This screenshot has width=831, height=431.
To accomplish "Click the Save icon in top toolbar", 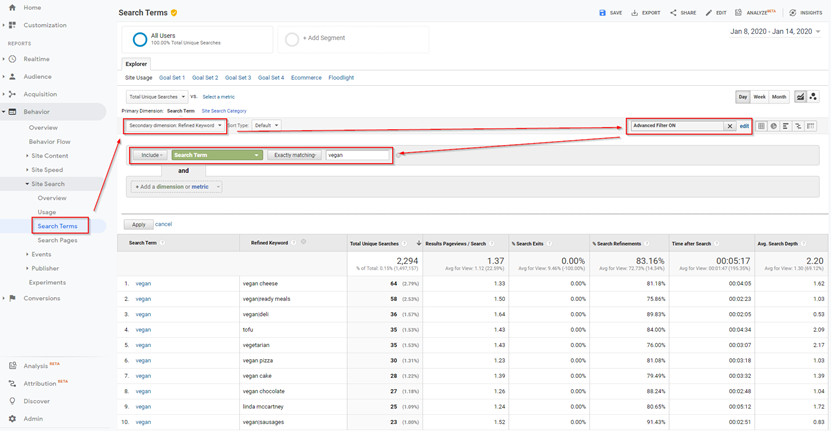I will (602, 13).
